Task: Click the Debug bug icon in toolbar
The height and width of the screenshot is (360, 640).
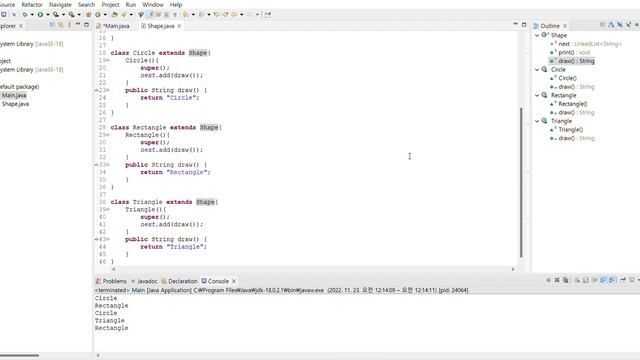Action: (25, 15)
